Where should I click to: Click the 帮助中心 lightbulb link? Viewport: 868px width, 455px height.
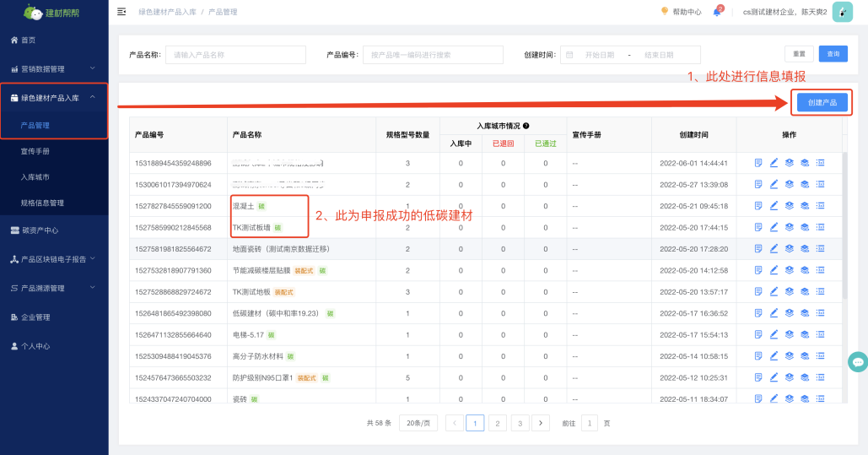(x=680, y=12)
